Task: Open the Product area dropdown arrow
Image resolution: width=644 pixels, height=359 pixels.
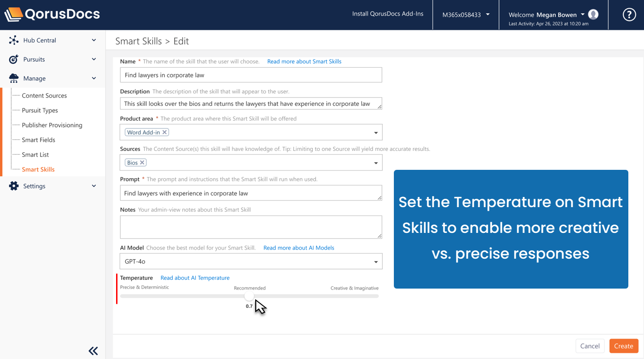Action: click(x=376, y=133)
